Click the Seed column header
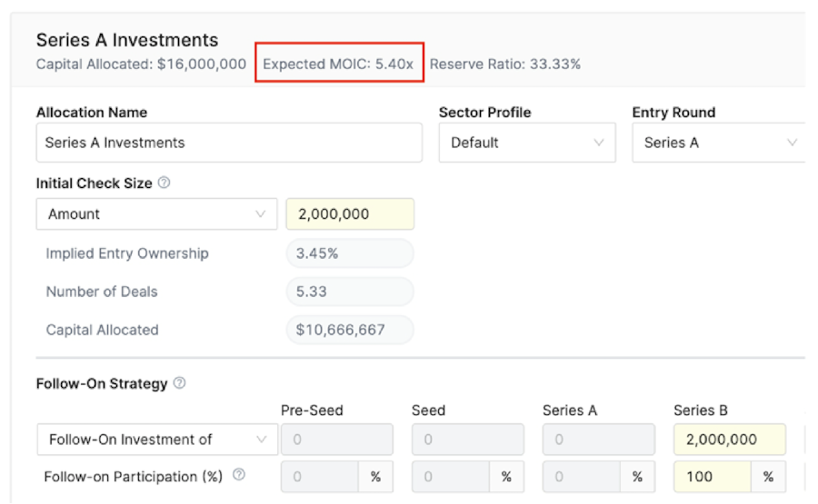Viewport: 818px width, 504px height. click(x=428, y=410)
